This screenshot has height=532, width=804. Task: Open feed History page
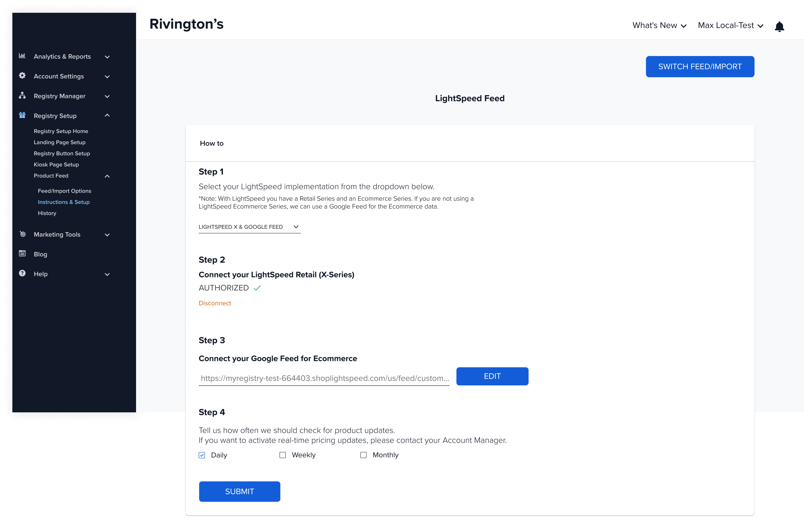click(47, 213)
